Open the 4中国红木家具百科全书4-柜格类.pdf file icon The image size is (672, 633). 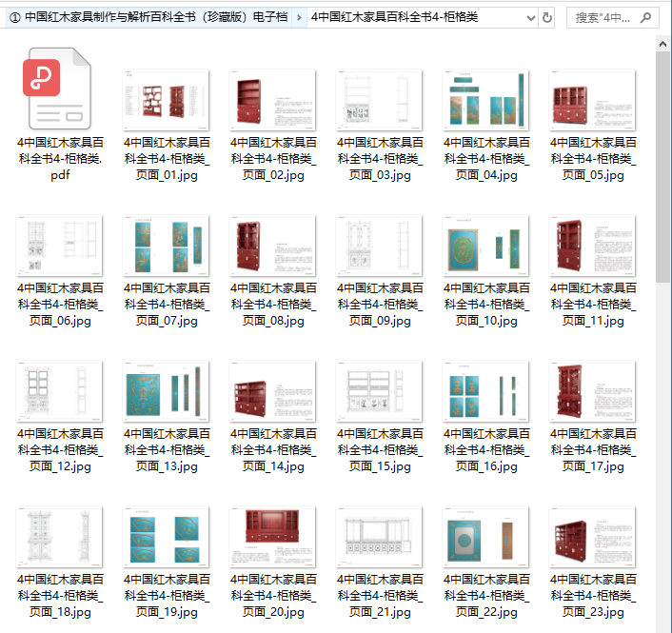(59, 89)
